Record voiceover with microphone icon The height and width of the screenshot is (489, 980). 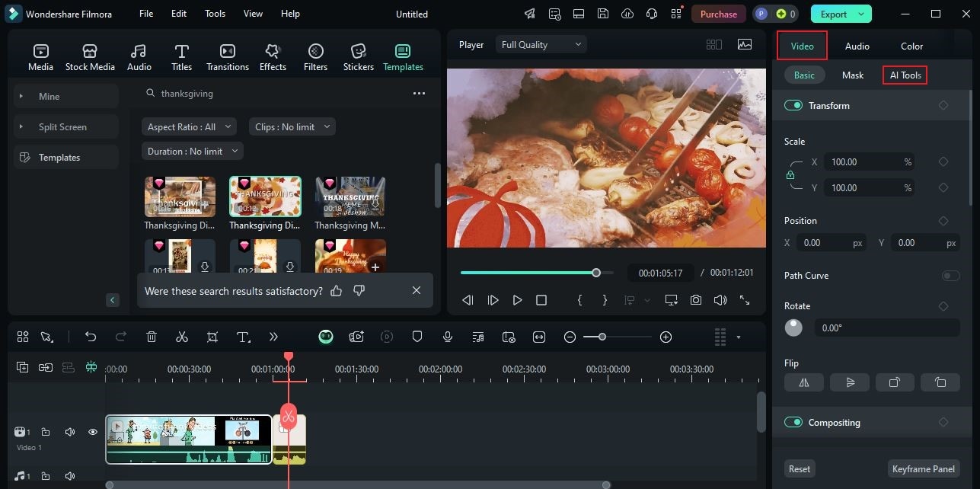pos(448,337)
